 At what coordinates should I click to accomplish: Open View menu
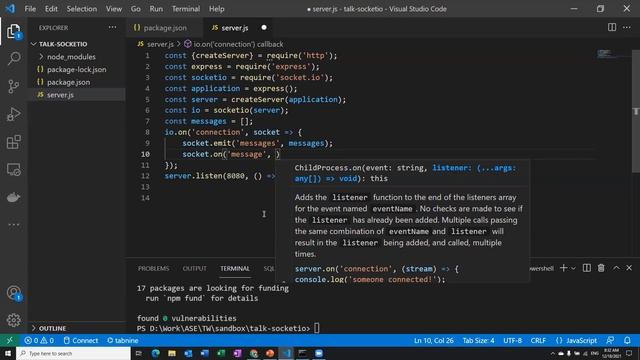(x=114, y=9)
